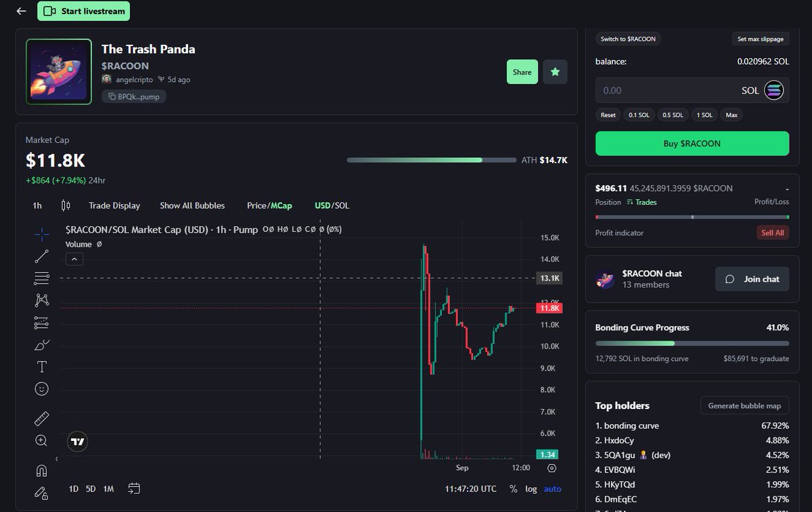Select the zoom in tool

41,441
